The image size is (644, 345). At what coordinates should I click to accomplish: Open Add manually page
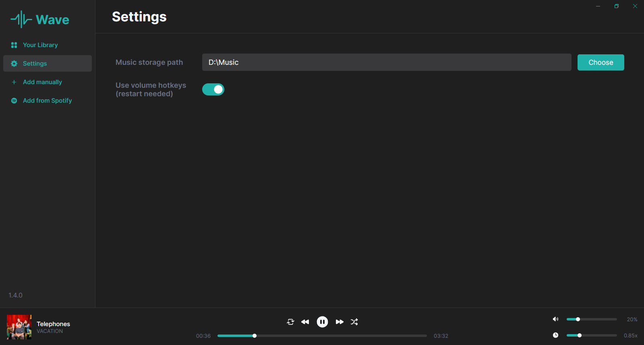coord(48,82)
